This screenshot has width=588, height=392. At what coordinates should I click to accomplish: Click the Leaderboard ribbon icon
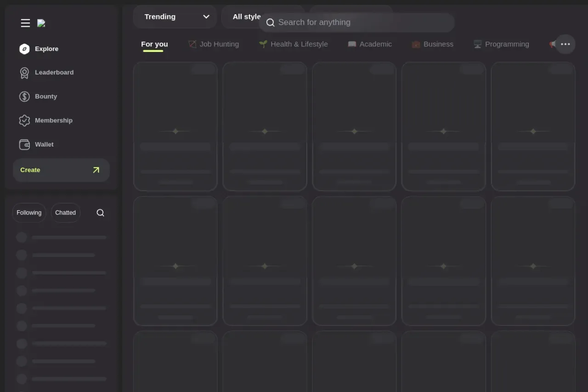coord(24,73)
